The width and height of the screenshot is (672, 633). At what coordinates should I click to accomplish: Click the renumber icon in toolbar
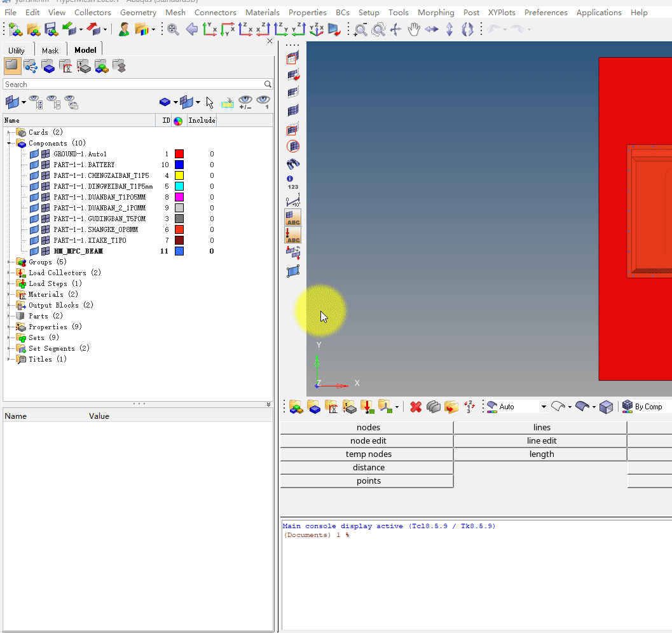(x=470, y=407)
